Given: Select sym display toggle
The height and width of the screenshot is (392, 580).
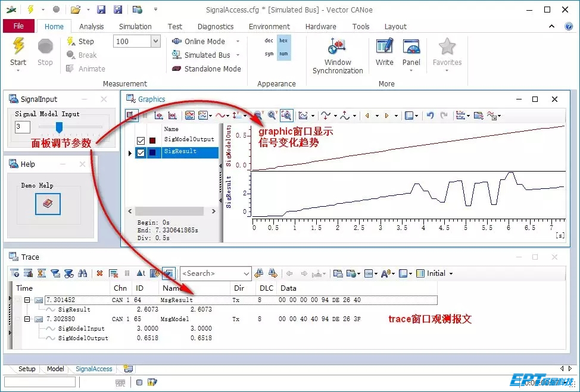Looking at the screenshot, I should [269, 54].
